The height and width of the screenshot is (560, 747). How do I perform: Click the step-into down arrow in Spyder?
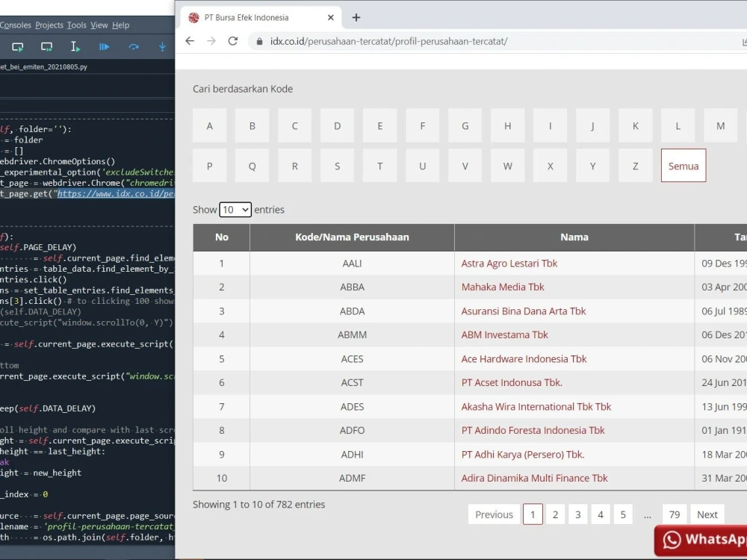click(x=162, y=46)
